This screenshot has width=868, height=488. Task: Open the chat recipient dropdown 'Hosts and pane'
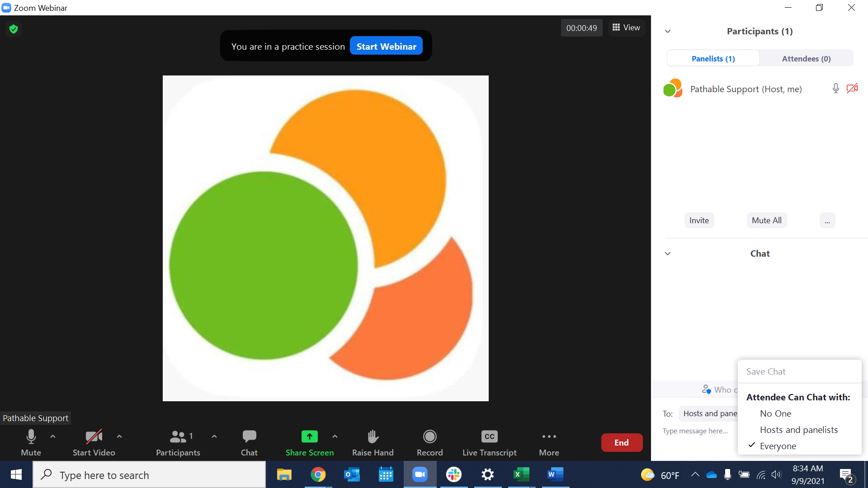709,413
